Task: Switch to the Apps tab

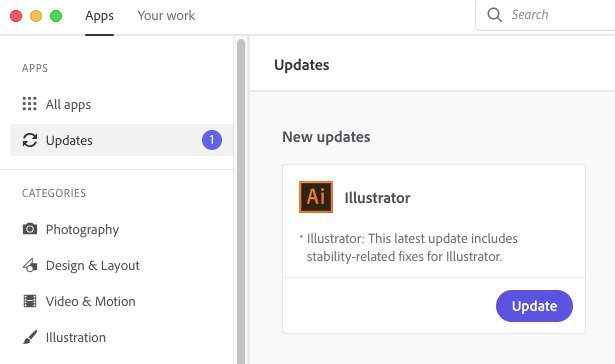Action: 99,16
